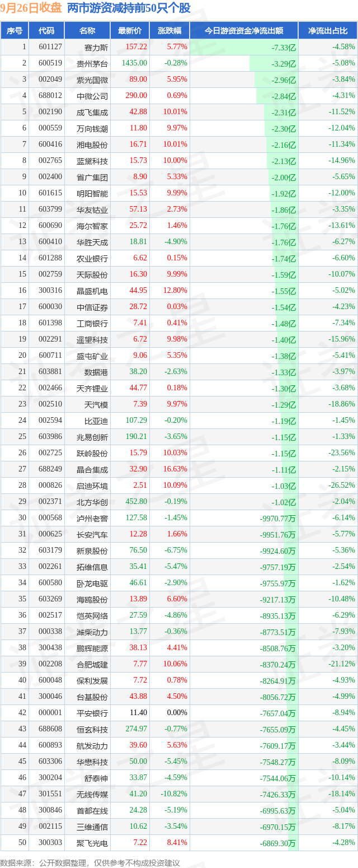This screenshot has width=358, height=868.
Task: Select stock name 启迪环境
Action: pyautogui.click(x=93, y=486)
